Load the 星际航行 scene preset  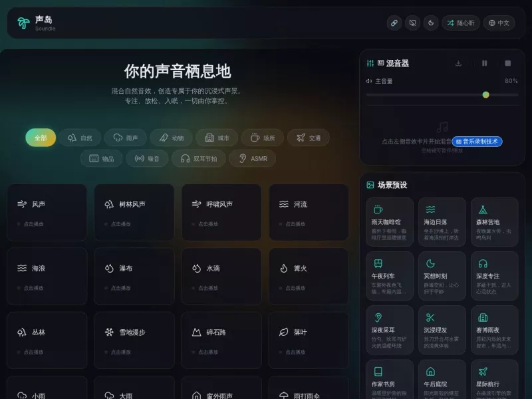click(494, 379)
